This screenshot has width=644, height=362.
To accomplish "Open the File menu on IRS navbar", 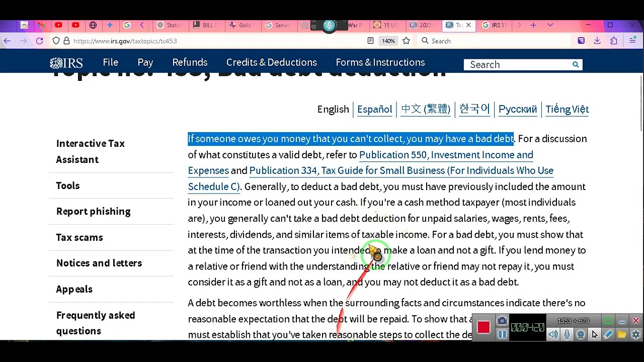I will pos(111,62).
